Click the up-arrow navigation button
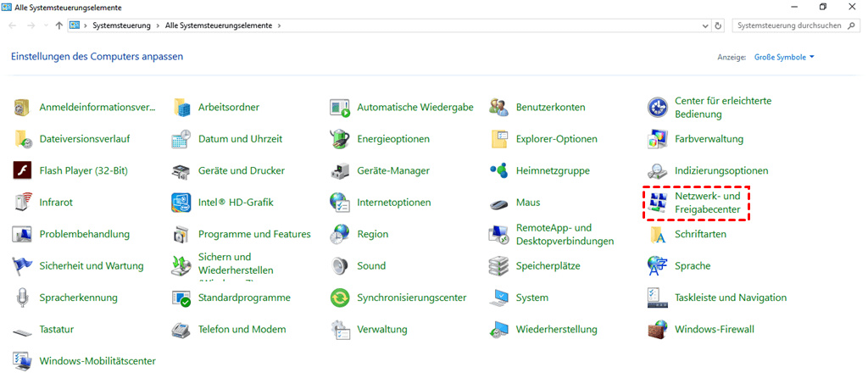The image size is (868, 384). coord(58,25)
